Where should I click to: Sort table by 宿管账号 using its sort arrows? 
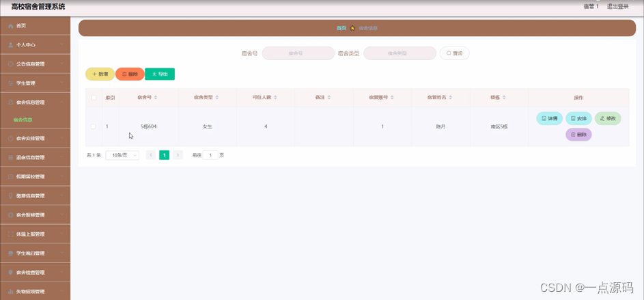[x=392, y=98]
